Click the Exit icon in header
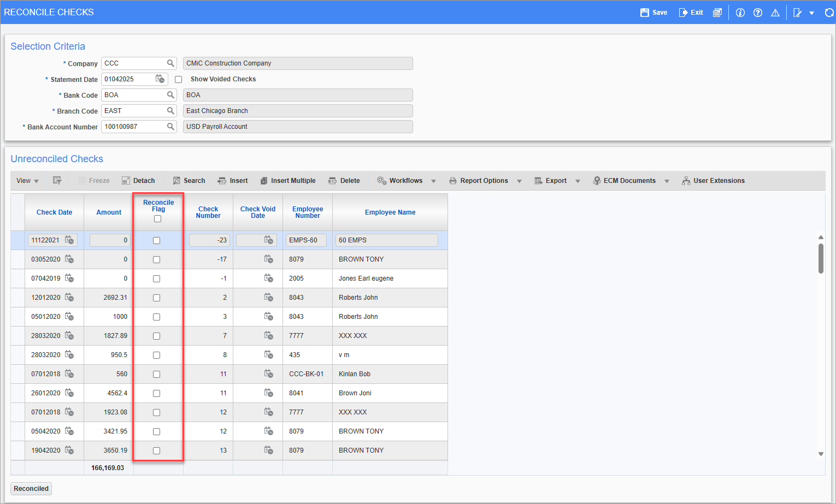The width and height of the screenshot is (836, 504). pos(683,13)
